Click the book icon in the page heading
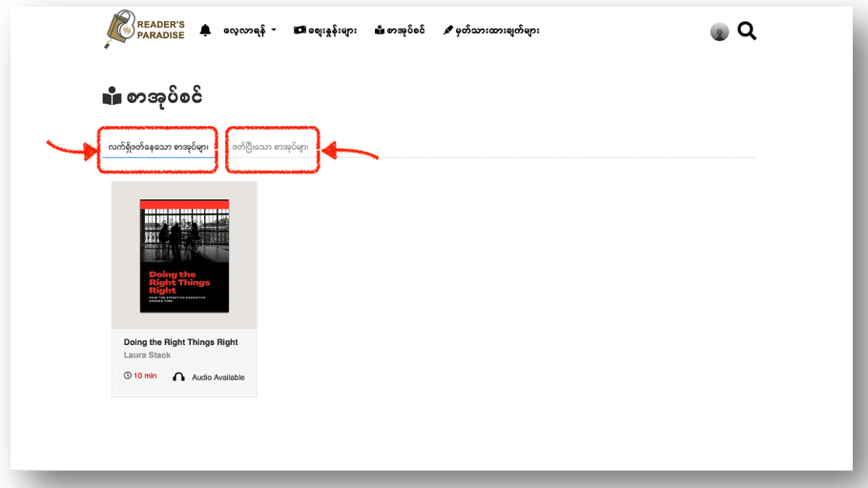 pos(113,97)
